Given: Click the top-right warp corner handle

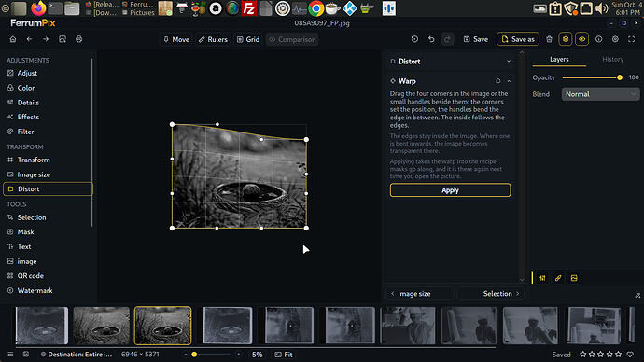Looking at the screenshot, I should [306, 140].
